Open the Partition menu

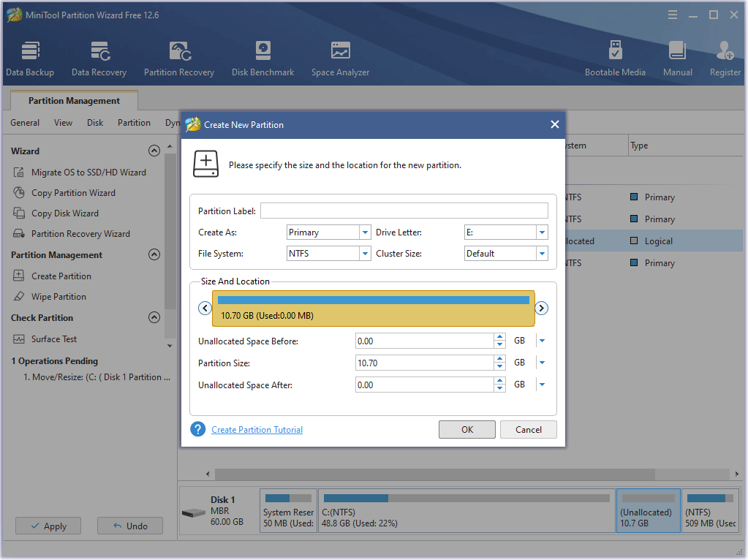(x=134, y=123)
